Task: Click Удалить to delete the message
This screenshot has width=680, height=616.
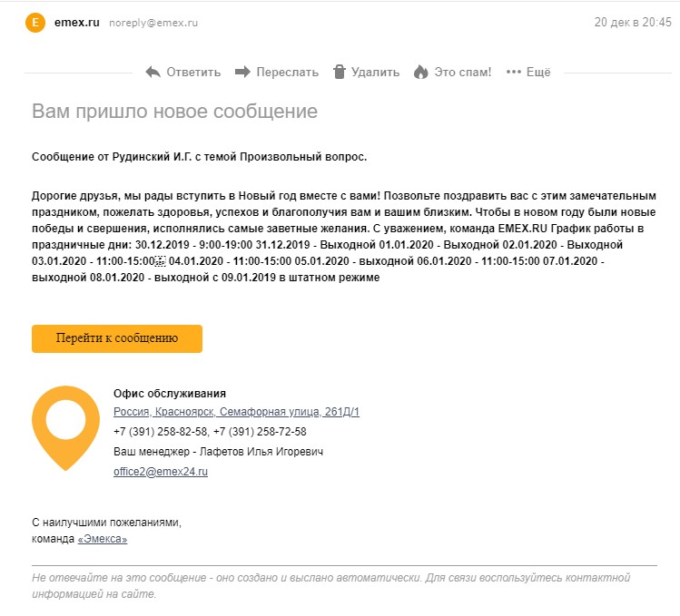Action: click(x=375, y=72)
